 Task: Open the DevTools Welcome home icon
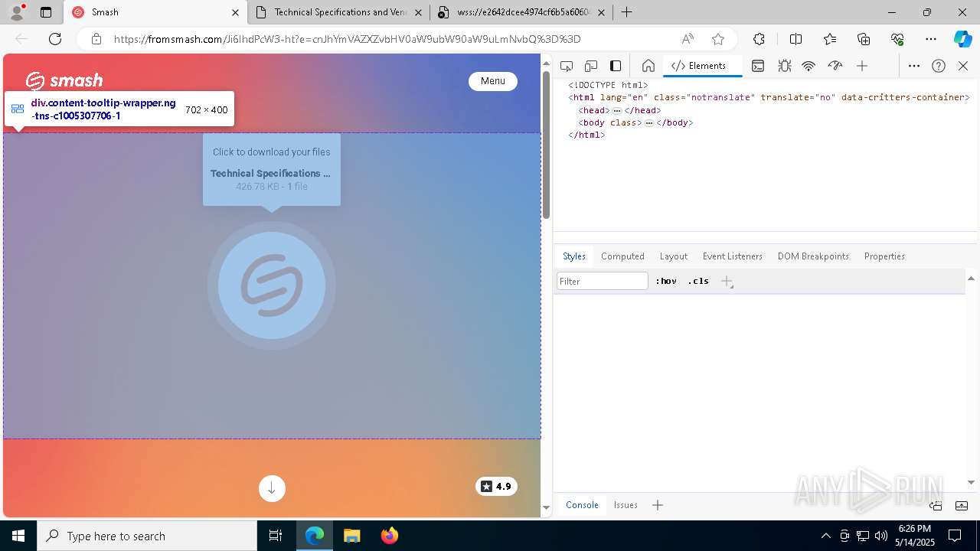tap(648, 66)
